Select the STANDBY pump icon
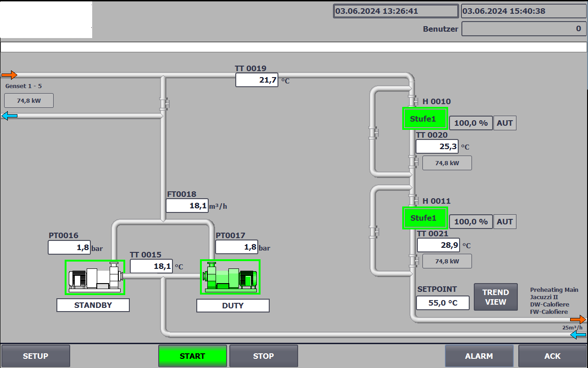Screen dimensions: 588x368 click(95, 277)
